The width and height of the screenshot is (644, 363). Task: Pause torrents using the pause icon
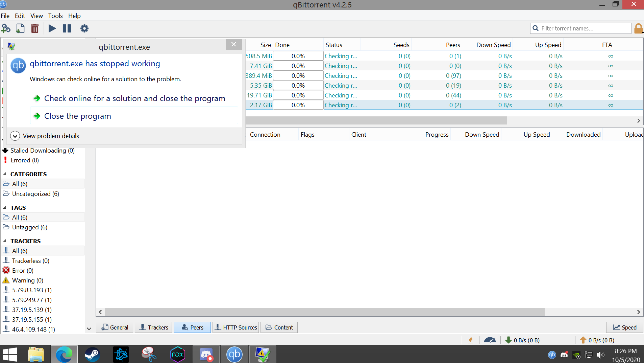click(67, 28)
